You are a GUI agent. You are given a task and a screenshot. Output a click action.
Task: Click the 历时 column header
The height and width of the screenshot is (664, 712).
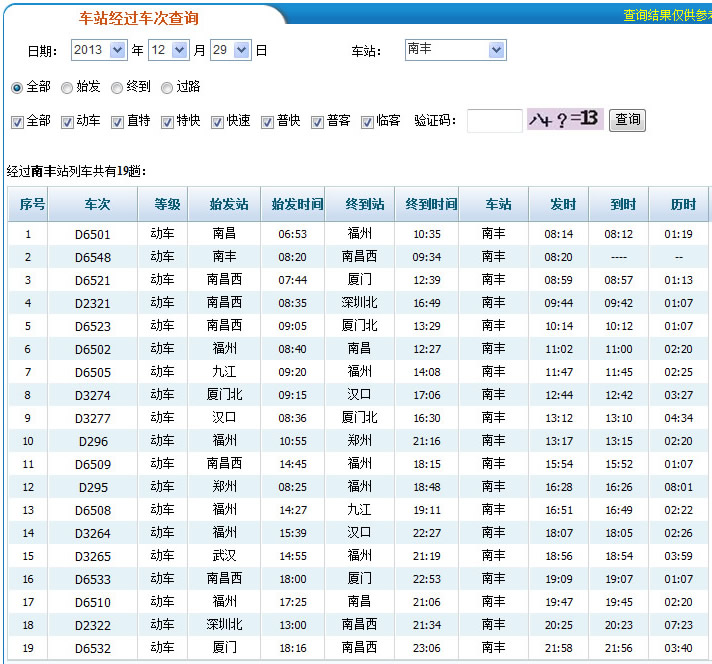point(679,204)
